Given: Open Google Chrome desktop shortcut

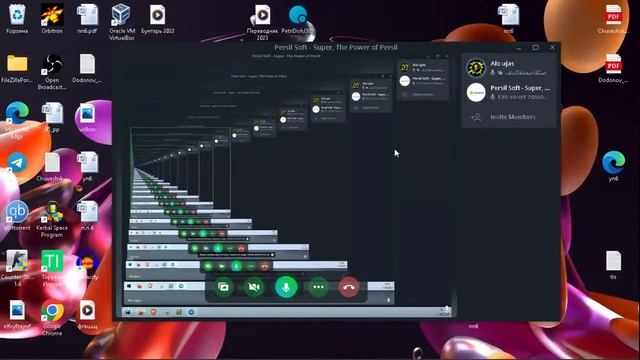Looking at the screenshot, I should 52,317.
